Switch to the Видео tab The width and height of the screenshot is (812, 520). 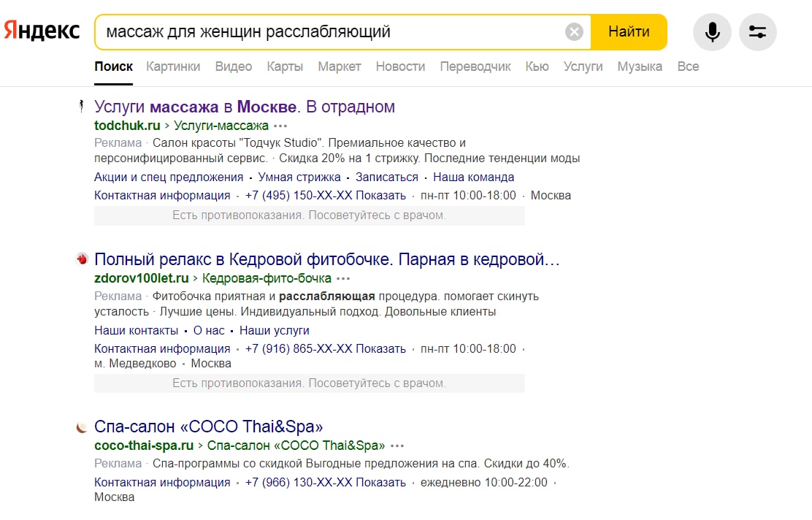(x=234, y=66)
